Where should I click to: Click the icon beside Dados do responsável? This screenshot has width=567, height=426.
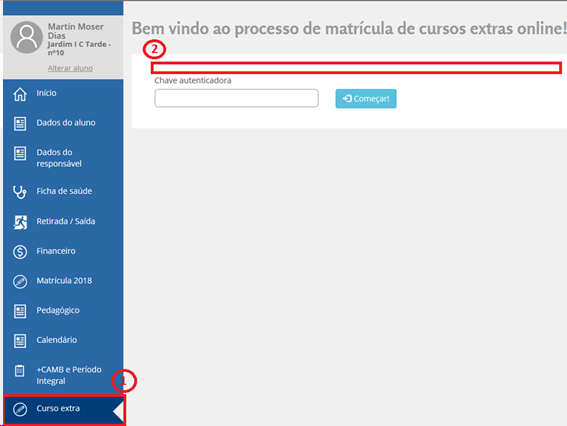pyautogui.click(x=20, y=153)
